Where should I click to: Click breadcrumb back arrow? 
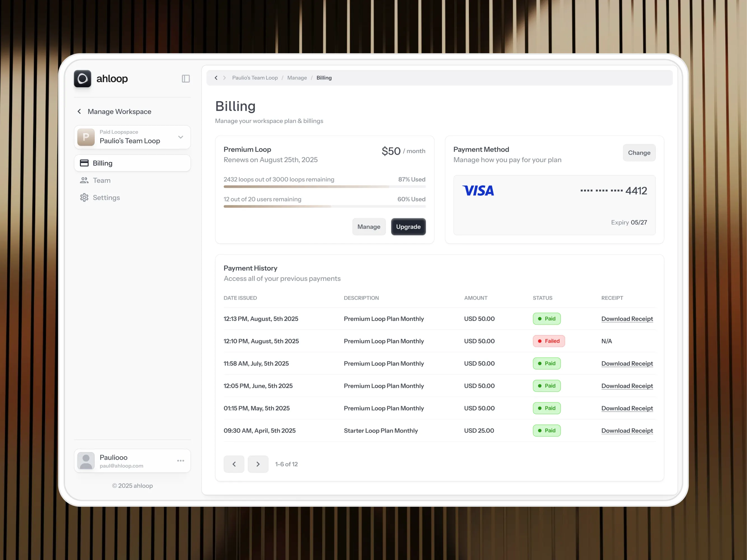click(x=216, y=78)
